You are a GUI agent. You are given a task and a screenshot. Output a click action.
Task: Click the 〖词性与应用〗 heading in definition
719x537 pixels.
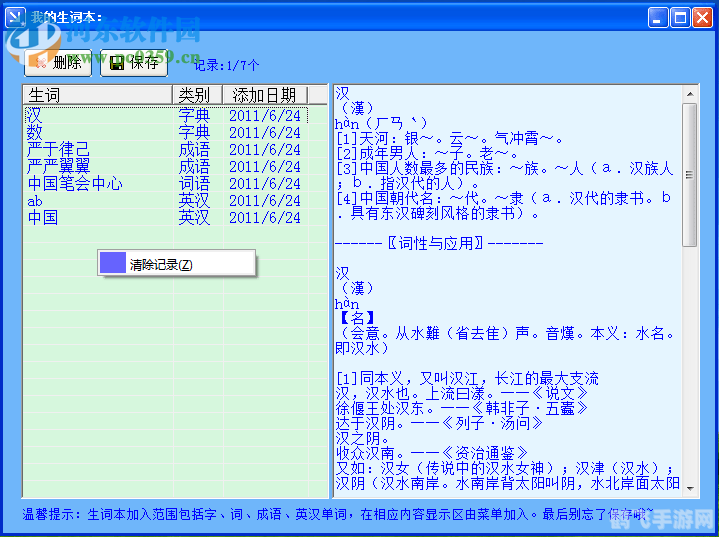pyautogui.click(x=435, y=243)
